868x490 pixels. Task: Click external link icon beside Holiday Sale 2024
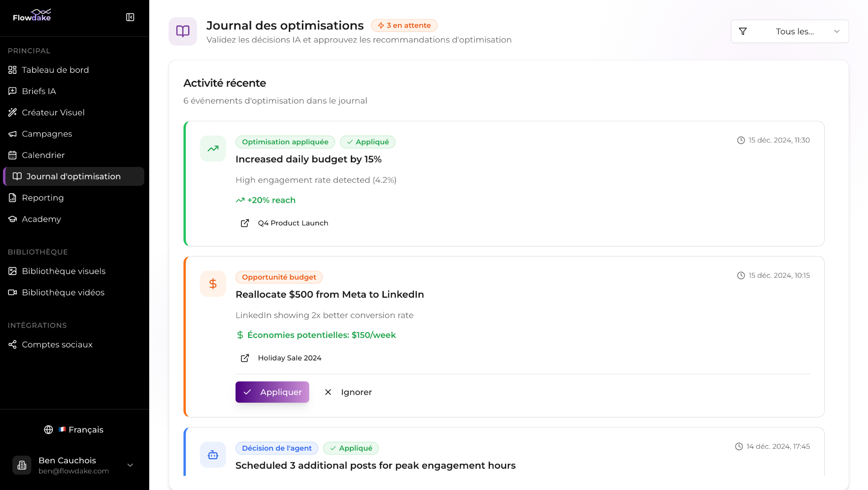(x=245, y=358)
